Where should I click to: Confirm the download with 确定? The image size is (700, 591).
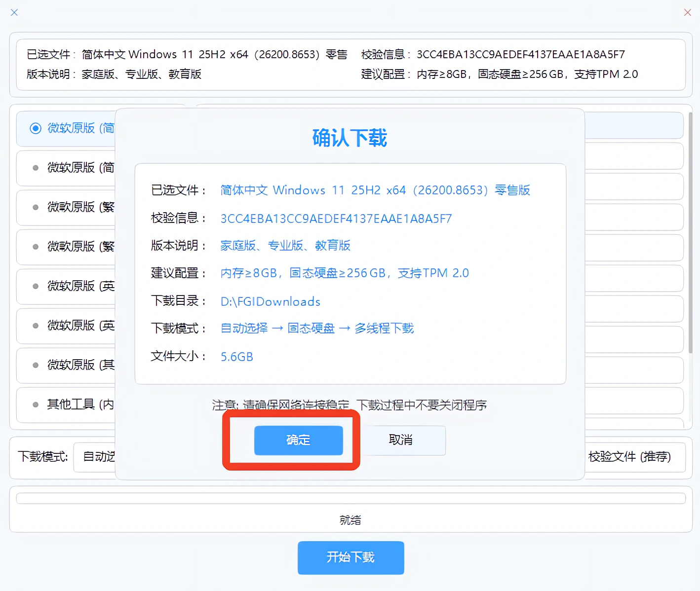(x=298, y=440)
